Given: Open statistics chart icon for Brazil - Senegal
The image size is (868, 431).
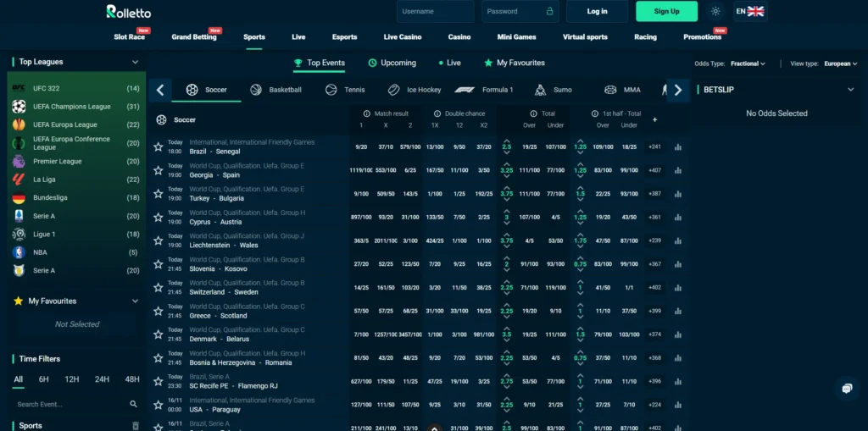Looking at the screenshot, I should click(678, 146).
